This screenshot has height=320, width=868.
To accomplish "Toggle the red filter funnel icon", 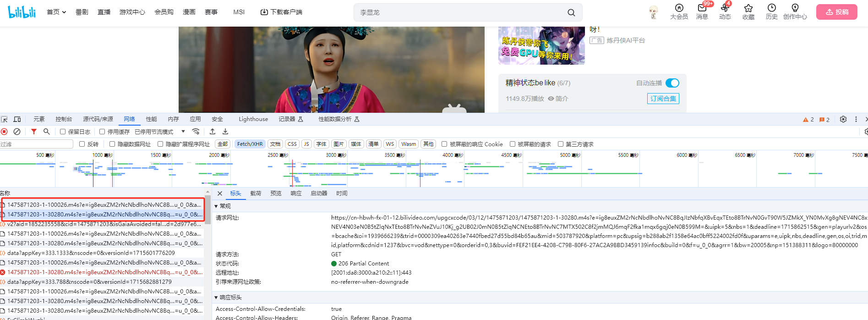I will (34, 132).
